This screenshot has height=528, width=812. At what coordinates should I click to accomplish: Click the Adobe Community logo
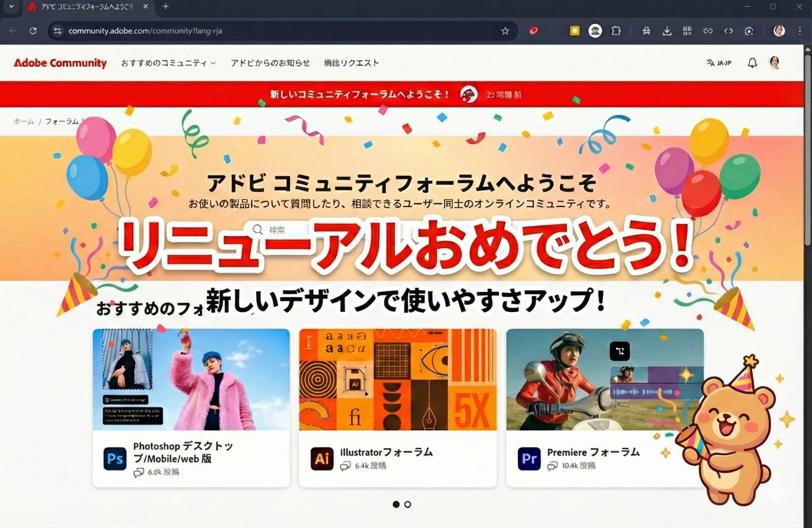(60, 63)
